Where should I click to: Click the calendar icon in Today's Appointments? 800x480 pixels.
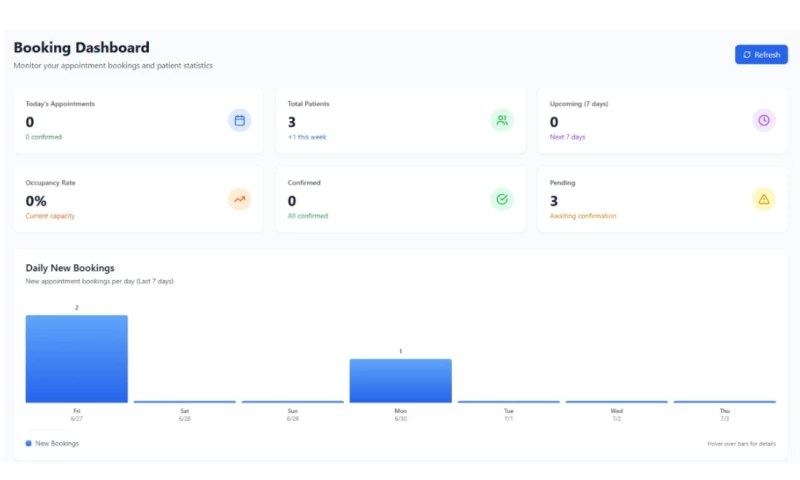pos(239,121)
